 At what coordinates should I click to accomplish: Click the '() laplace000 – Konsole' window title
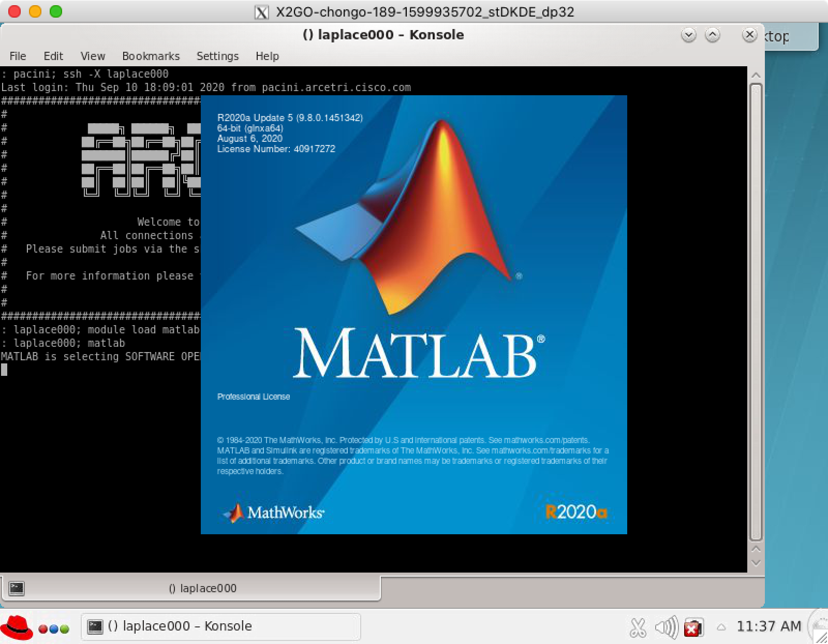pos(383,35)
